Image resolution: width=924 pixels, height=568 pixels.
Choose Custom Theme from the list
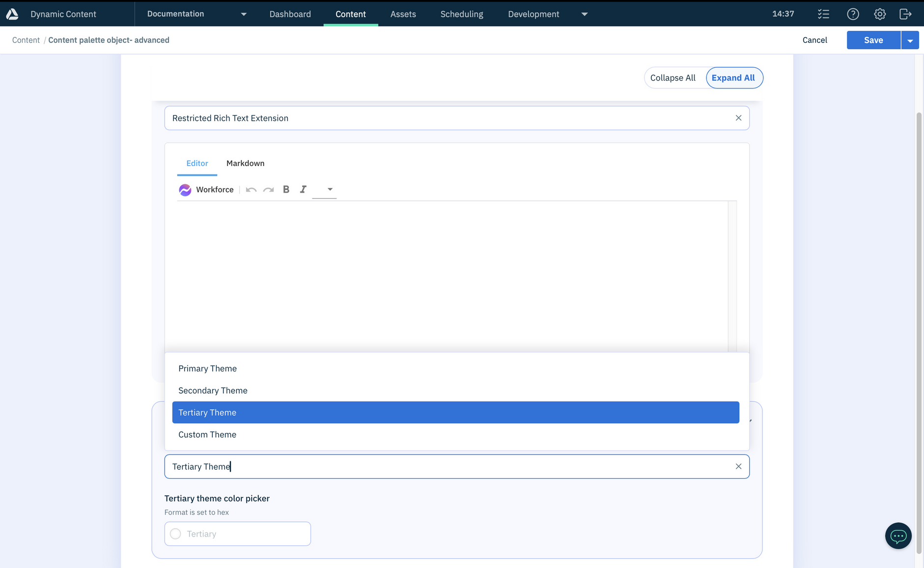tap(207, 434)
